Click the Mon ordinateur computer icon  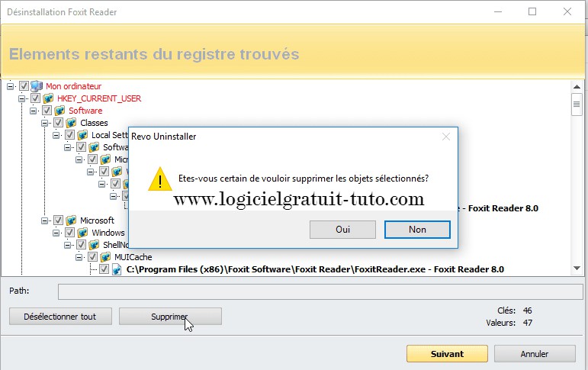tap(37, 86)
